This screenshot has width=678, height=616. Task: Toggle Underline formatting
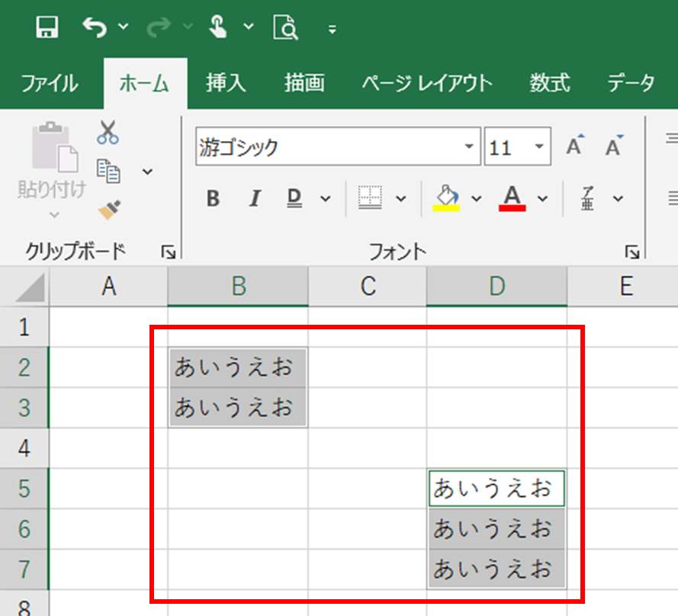tap(294, 199)
